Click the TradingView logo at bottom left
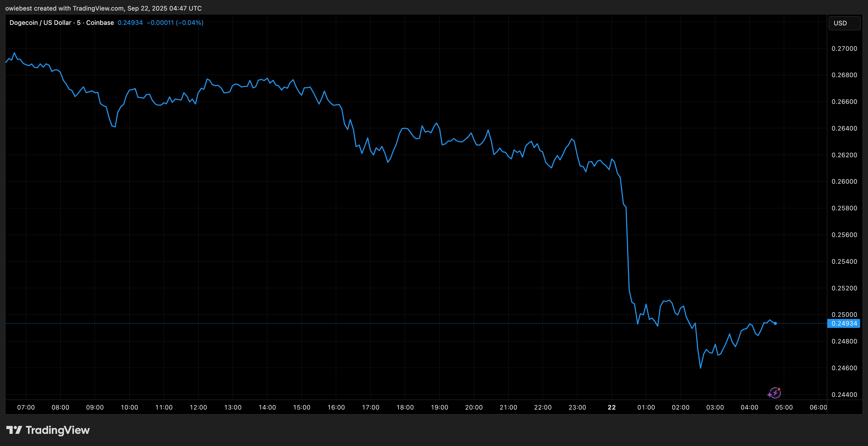Viewport: 868px width, 446px height. (x=48, y=430)
